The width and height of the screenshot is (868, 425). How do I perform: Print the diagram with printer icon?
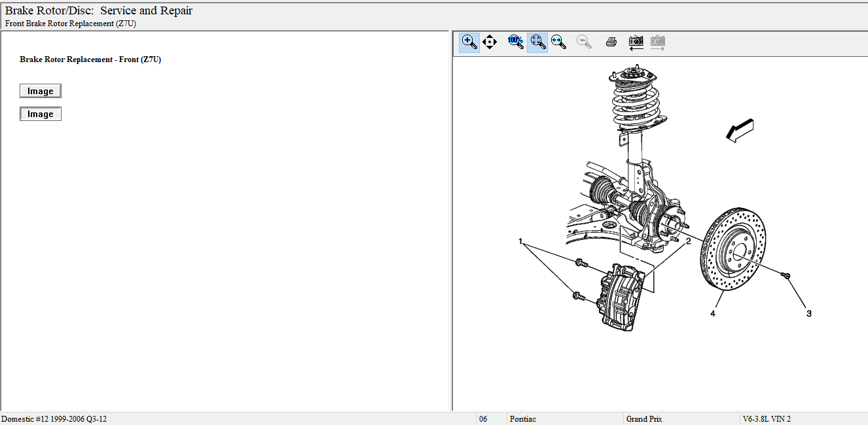pyautogui.click(x=611, y=42)
